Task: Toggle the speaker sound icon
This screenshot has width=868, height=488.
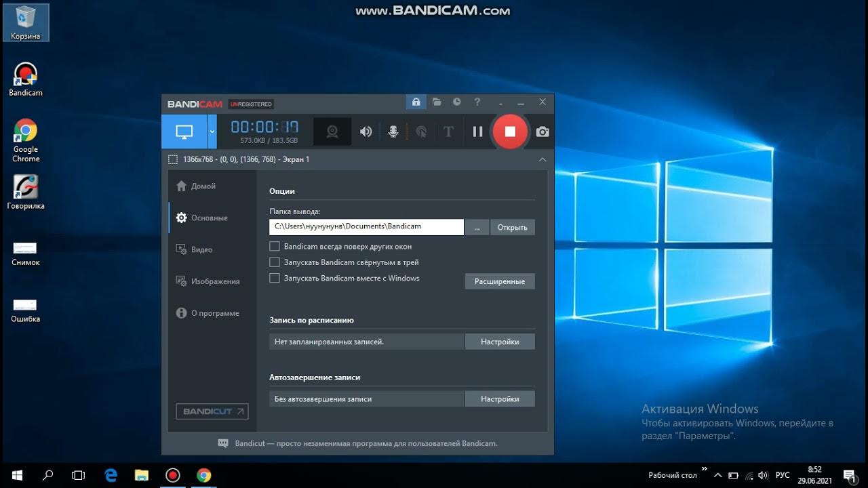Action: [x=366, y=131]
